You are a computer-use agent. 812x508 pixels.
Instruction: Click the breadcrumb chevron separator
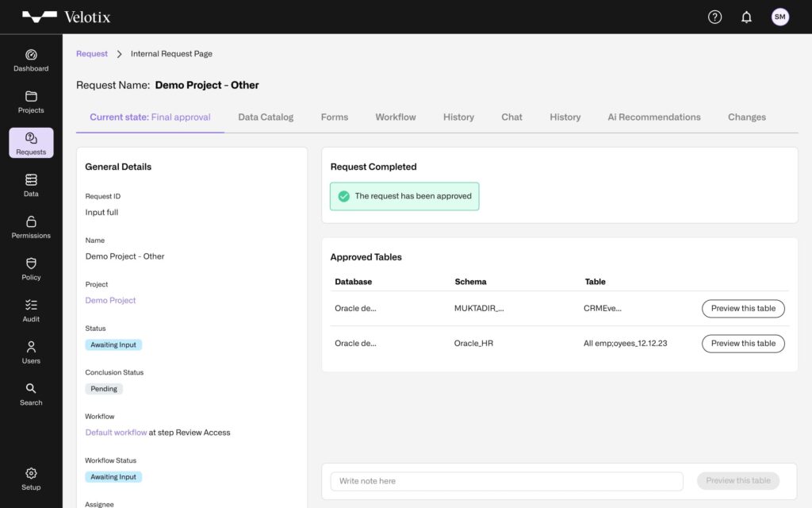(119, 54)
